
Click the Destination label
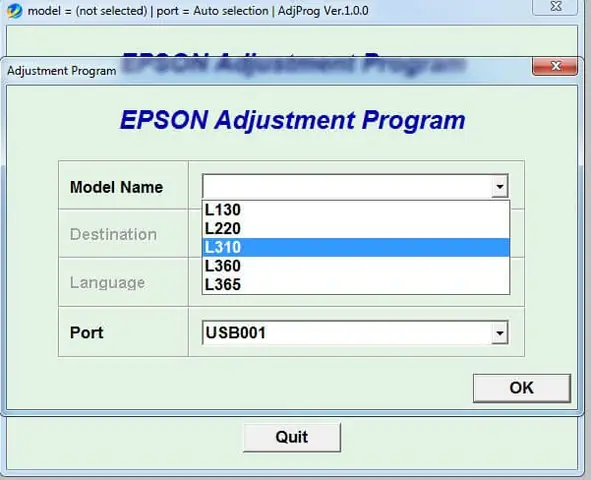pos(113,234)
